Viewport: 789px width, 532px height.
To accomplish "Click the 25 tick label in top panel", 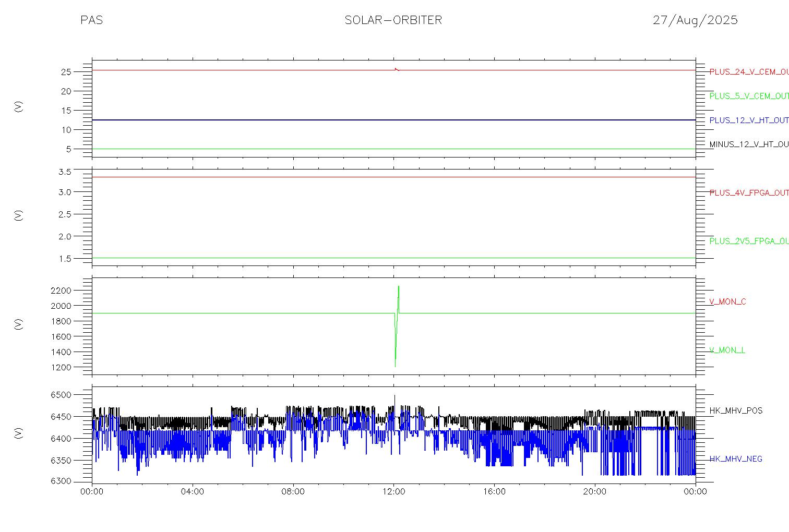I will click(66, 72).
